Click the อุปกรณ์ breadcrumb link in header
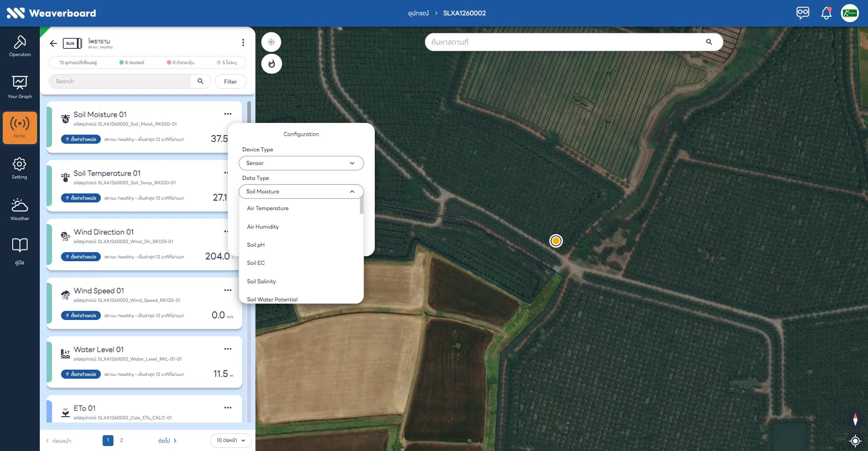 pyautogui.click(x=418, y=13)
